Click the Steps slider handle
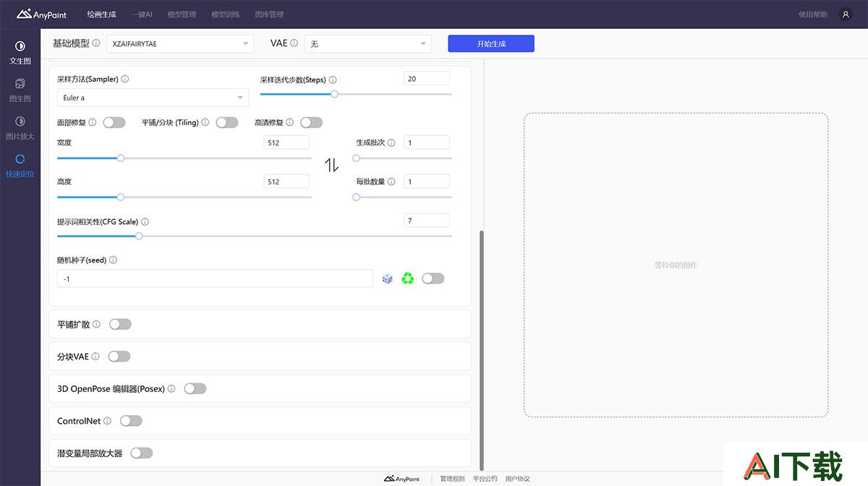This screenshot has height=486, width=868. 334,94
